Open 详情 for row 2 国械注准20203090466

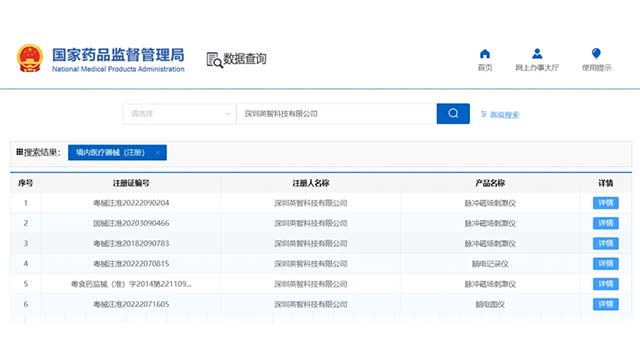click(606, 223)
